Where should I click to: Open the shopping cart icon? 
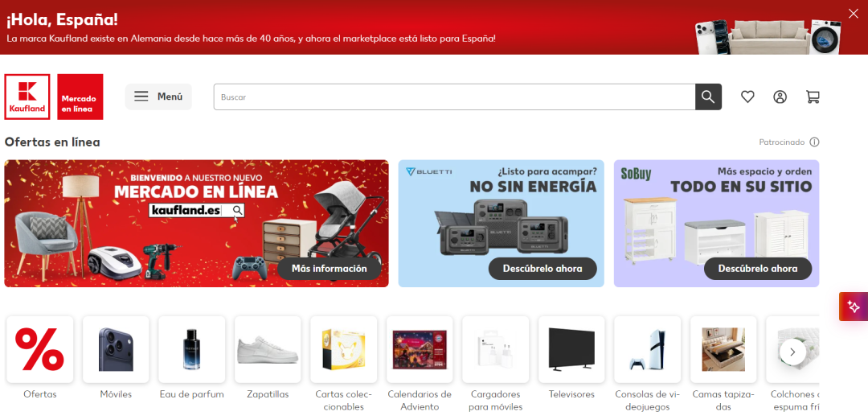[813, 97]
